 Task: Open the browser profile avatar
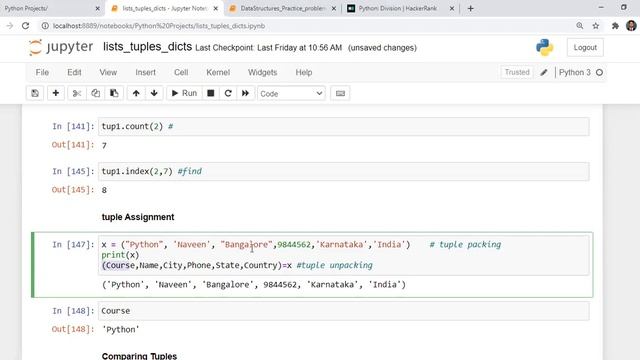[631, 26]
